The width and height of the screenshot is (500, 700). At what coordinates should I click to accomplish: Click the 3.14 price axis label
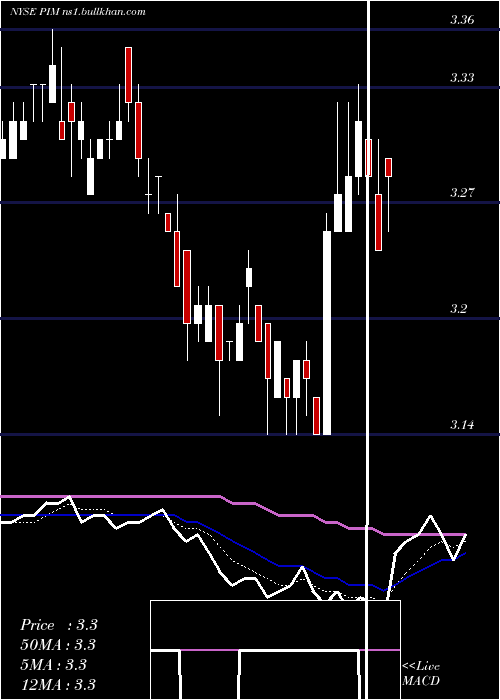pyautogui.click(x=462, y=424)
